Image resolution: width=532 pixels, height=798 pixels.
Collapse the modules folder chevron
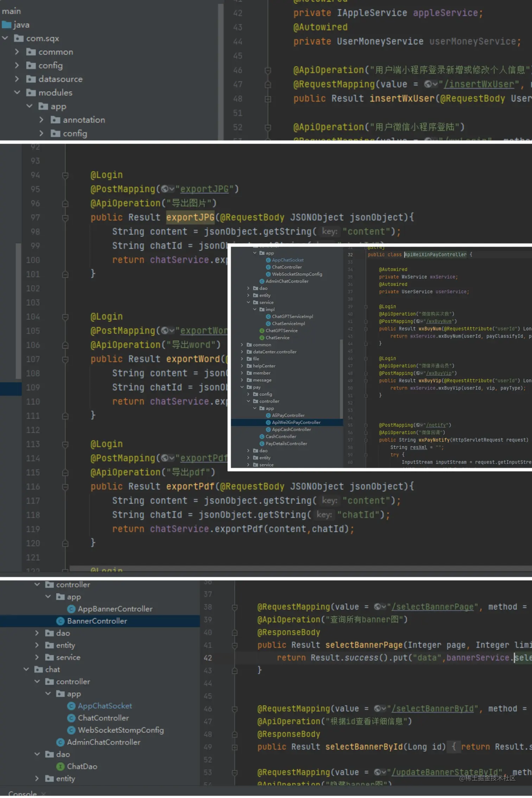[x=17, y=92]
